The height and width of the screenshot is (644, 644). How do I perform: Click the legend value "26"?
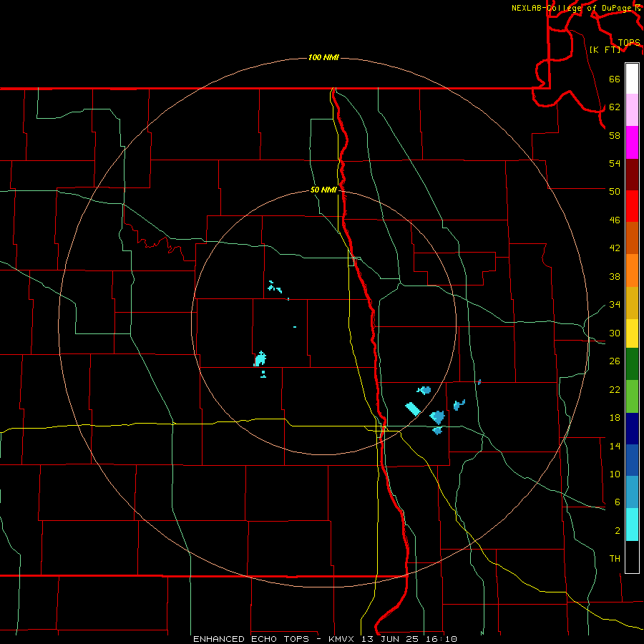point(615,361)
